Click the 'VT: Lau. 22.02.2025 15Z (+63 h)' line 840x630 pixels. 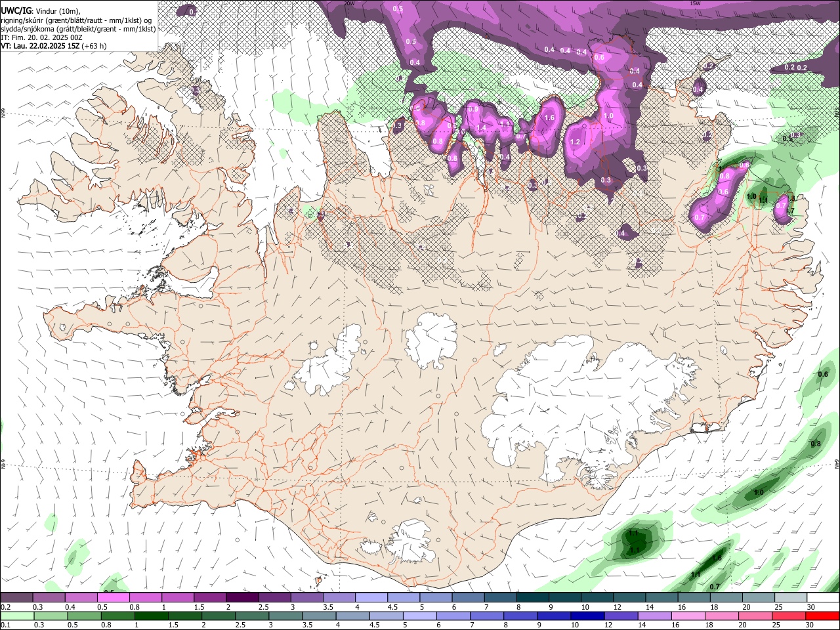coord(54,46)
